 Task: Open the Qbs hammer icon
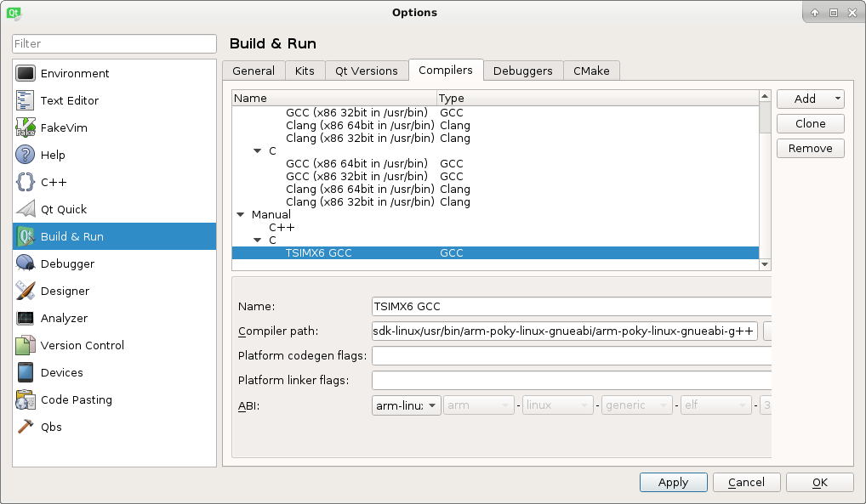(26, 427)
